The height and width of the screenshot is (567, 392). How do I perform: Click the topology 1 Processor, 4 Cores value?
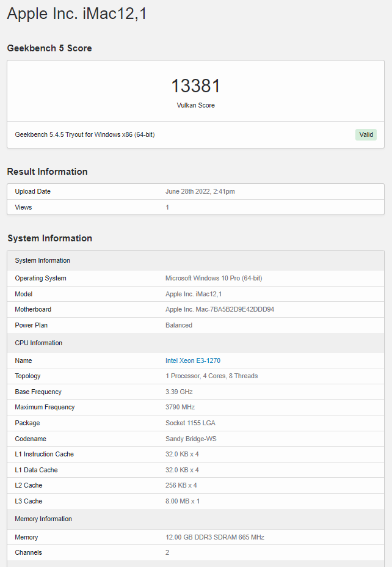[211, 376]
